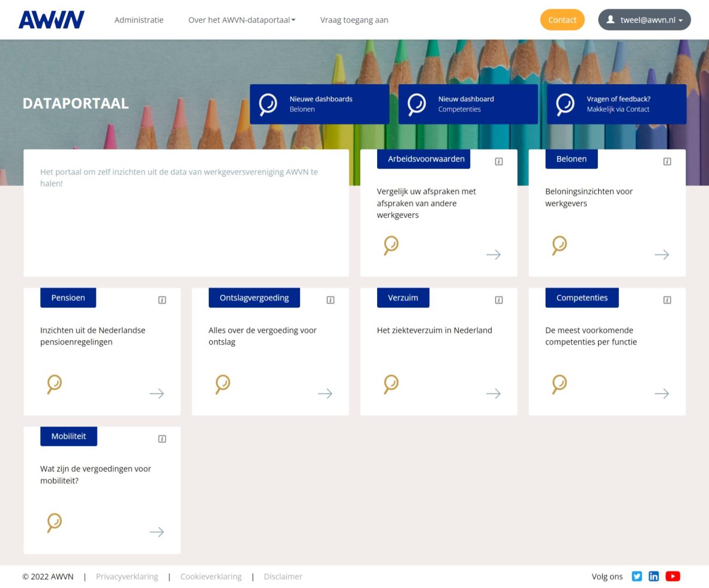Click the Disclaimer link in the footer
Screen dimensions: 709x588
point(283,576)
